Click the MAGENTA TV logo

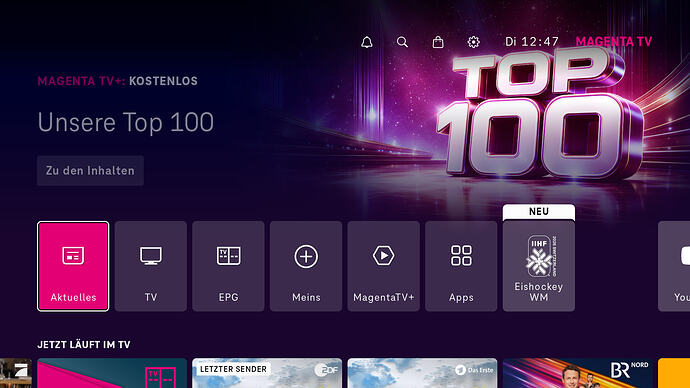pyautogui.click(x=614, y=42)
